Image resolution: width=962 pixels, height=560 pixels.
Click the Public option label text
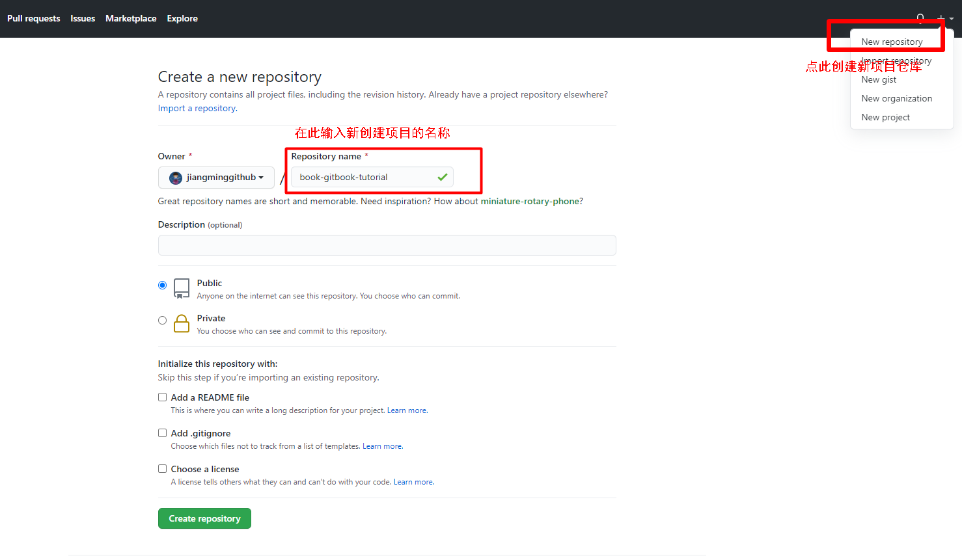click(210, 283)
